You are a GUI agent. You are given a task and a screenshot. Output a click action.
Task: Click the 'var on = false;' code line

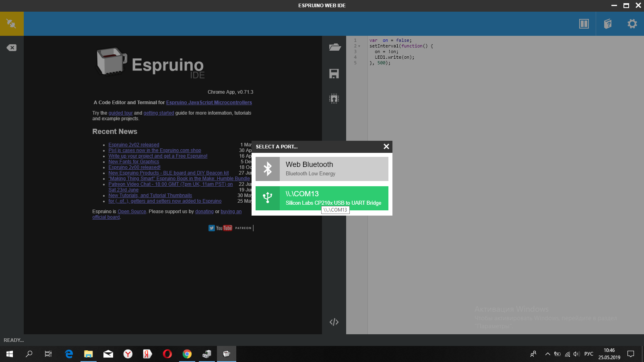pyautogui.click(x=390, y=40)
